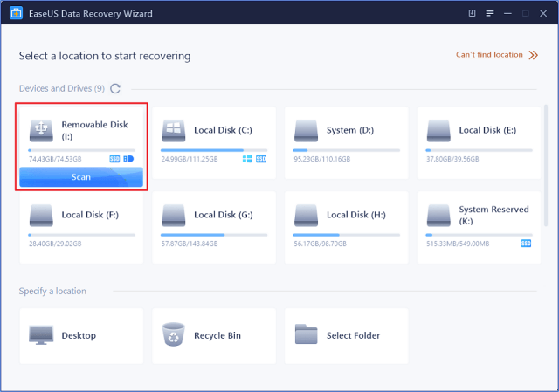Close the EaseUS Data Recovery Wizard window
The image size is (559, 392).
pyautogui.click(x=543, y=14)
